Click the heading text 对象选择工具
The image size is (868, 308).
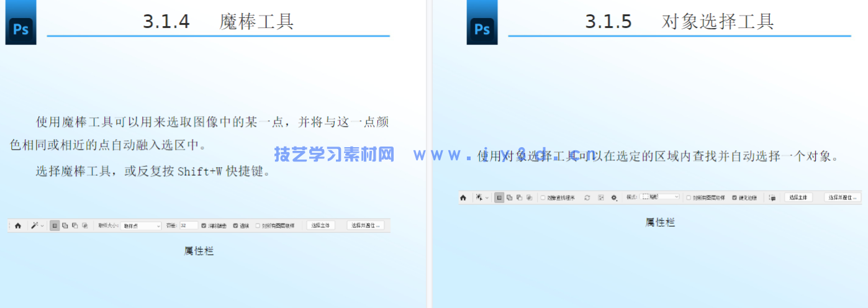tap(718, 22)
